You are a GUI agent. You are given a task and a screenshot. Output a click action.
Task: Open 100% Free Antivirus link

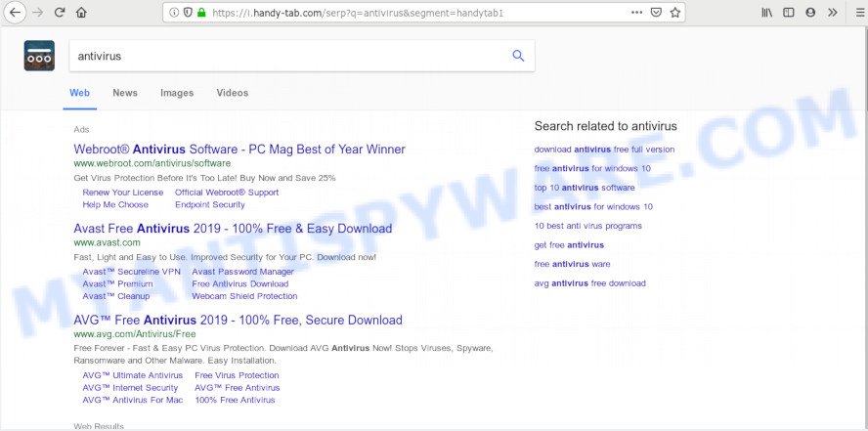coord(235,400)
